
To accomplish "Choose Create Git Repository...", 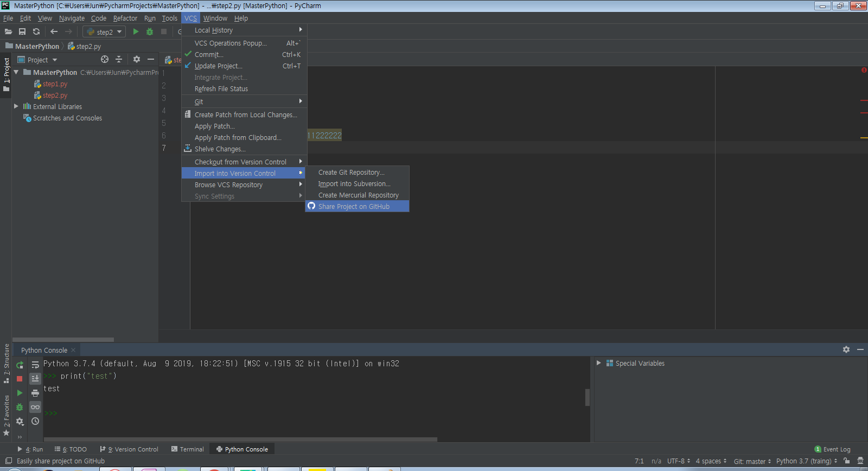I will click(357, 172).
